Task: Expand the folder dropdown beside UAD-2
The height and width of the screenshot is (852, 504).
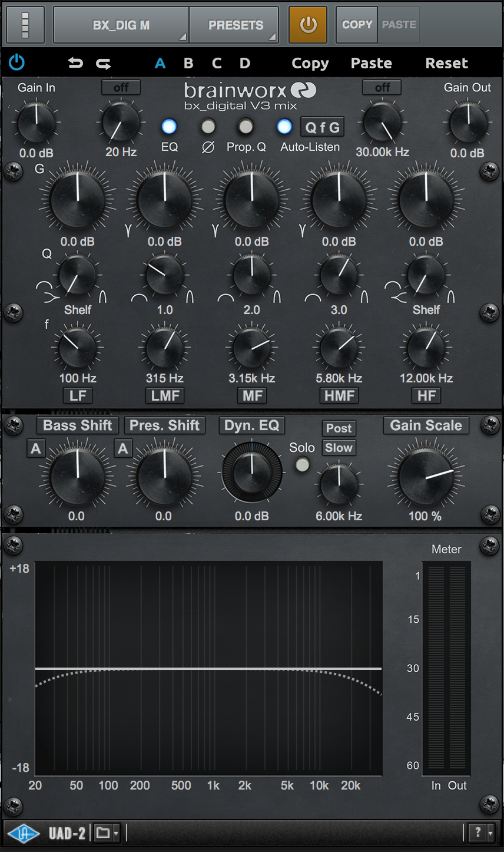Action: (107, 833)
